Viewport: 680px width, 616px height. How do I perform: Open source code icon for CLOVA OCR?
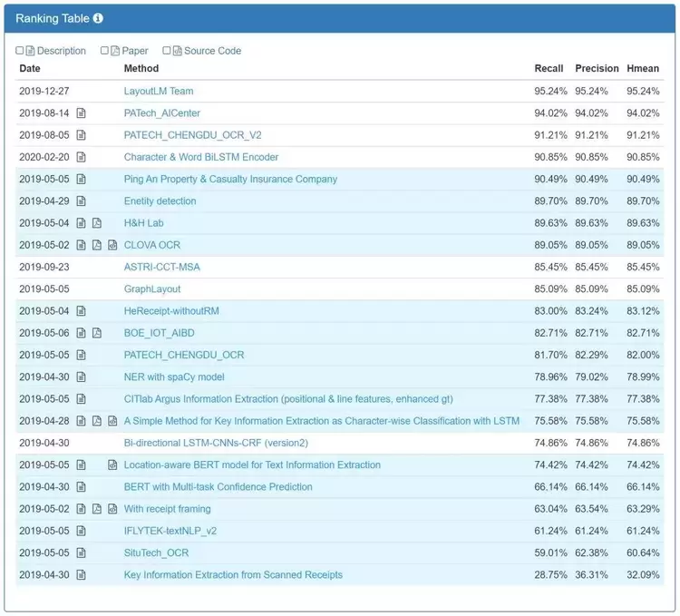coord(112,245)
